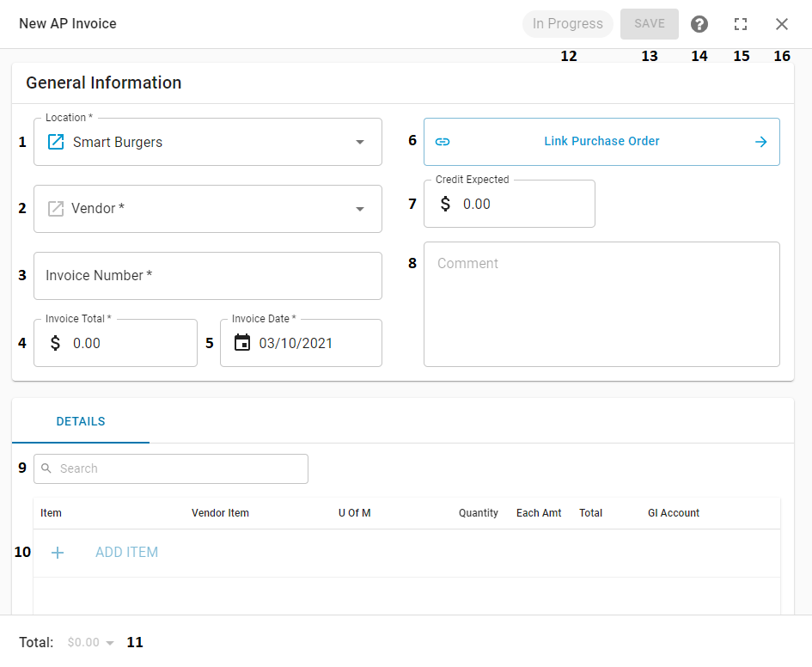Open the help icon in the header
Viewport: 812px width, 667px height.
point(699,23)
